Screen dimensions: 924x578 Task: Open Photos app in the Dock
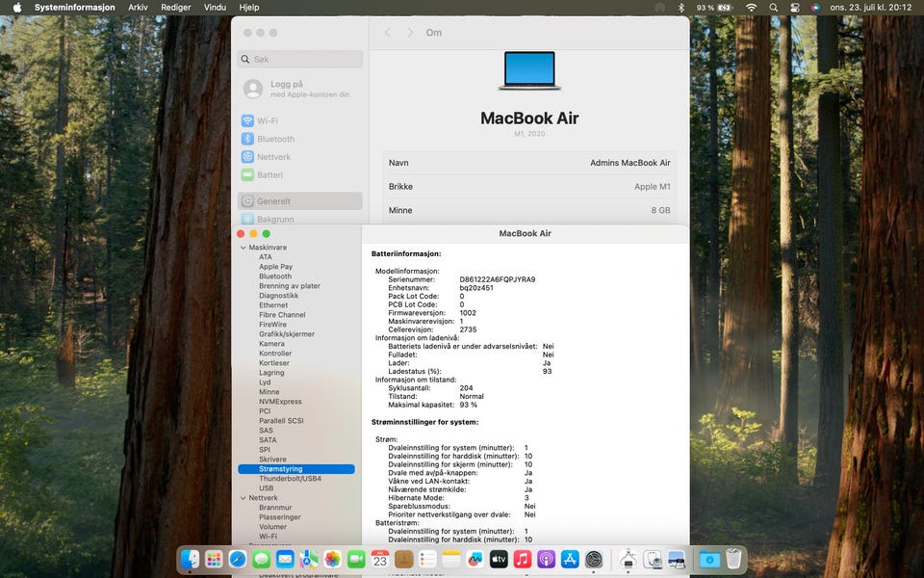tap(332, 559)
